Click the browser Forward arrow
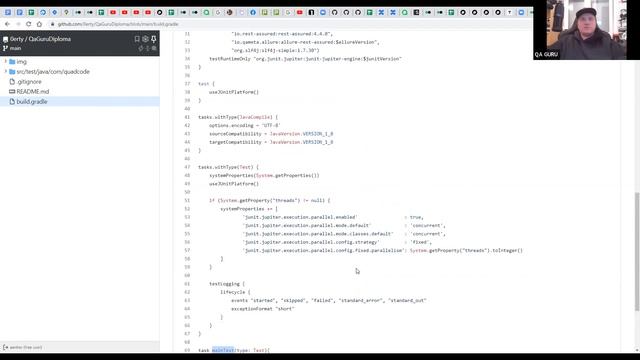The height and width of the screenshot is (360, 640). coord(18,24)
